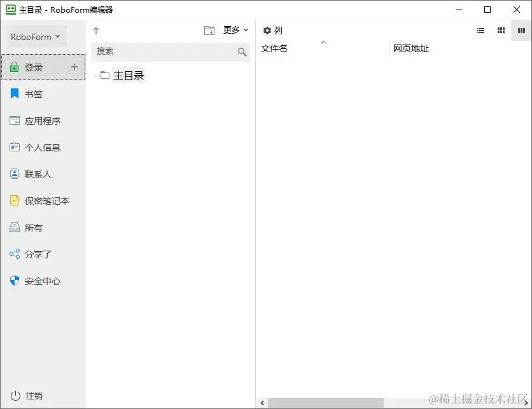Click the new folder icon
532x409 pixels.
coord(209,31)
